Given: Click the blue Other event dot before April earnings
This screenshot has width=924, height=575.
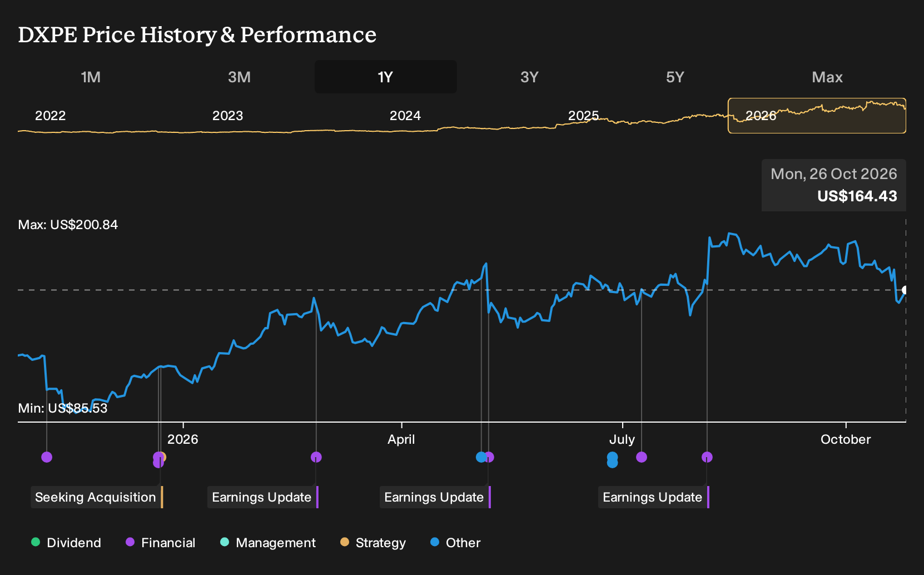Looking at the screenshot, I should coord(481,457).
